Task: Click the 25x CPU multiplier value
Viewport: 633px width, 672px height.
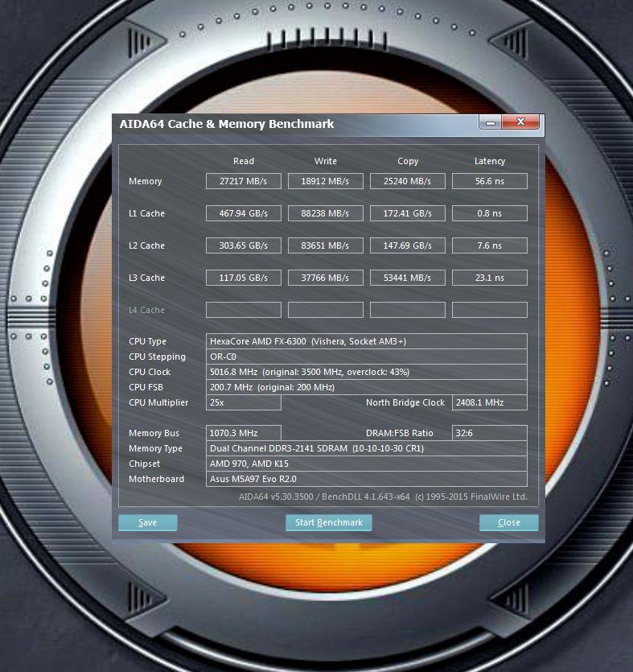Action: point(243,402)
